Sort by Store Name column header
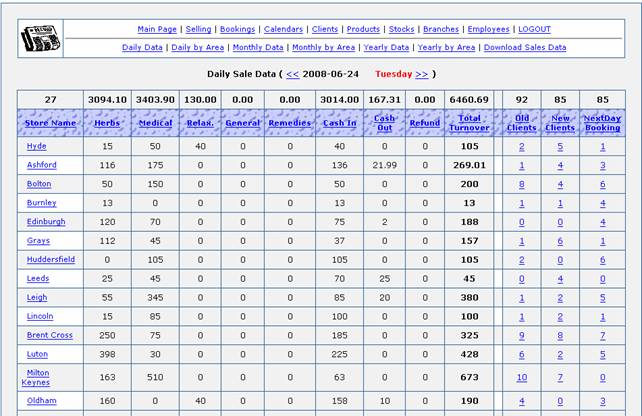 point(50,123)
